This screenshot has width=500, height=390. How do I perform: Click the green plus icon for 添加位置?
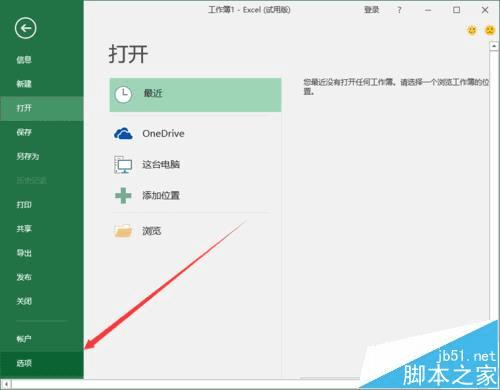(123, 195)
